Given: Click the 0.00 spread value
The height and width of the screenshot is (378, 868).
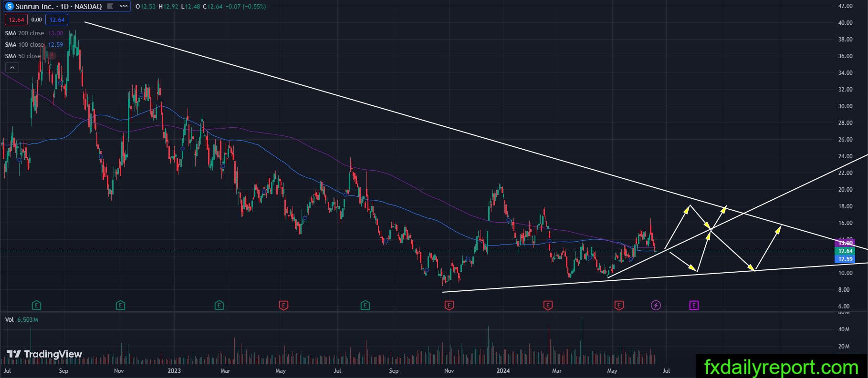Looking at the screenshot, I should tap(36, 20).
